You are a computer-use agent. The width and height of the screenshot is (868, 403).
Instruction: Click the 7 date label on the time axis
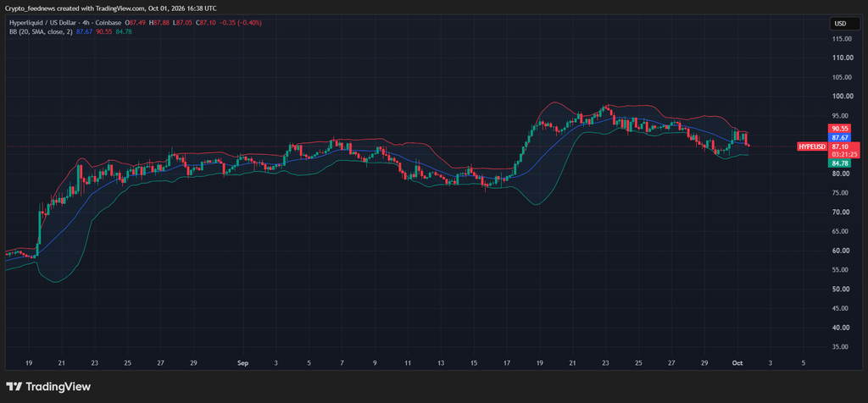(x=342, y=363)
